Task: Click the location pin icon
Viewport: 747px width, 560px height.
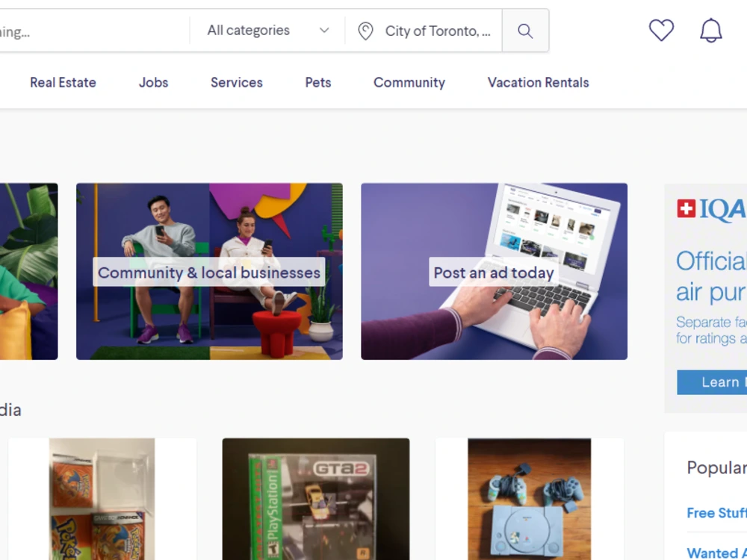Action: 365,31
